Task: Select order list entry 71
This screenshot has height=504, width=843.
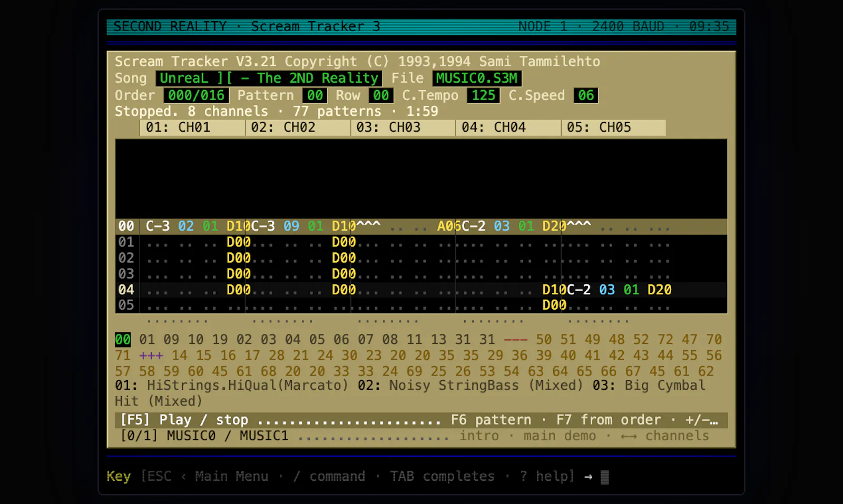Action: pyautogui.click(x=123, y=355)
